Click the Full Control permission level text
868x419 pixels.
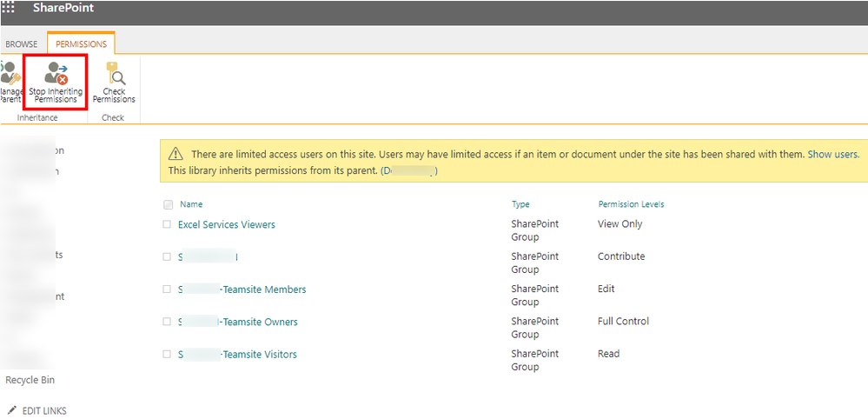pos(623,322)
